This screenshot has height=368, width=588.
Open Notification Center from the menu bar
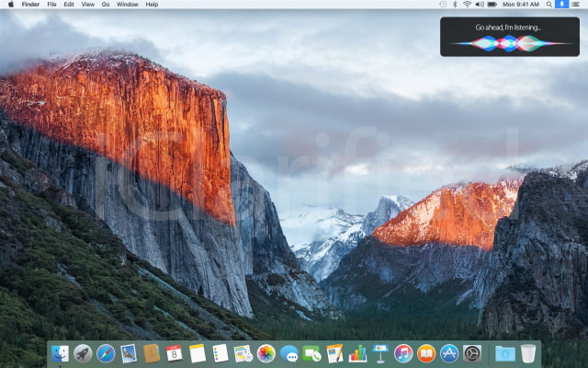click(577, 5)
